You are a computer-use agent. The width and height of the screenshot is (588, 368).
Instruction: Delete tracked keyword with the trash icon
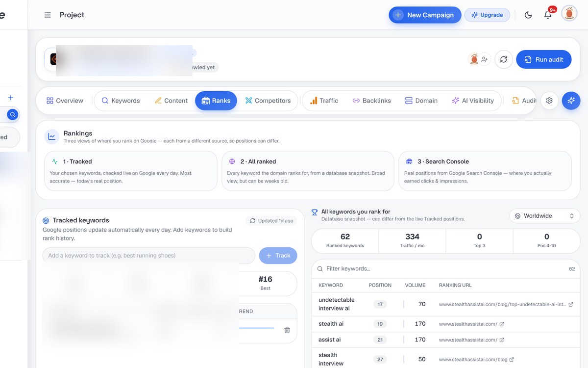(287, 330)
